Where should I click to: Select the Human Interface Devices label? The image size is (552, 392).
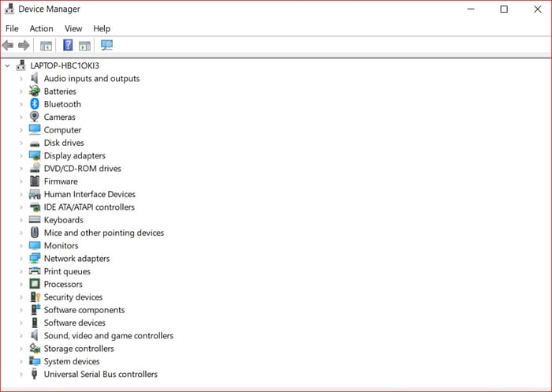click(89, 194)
